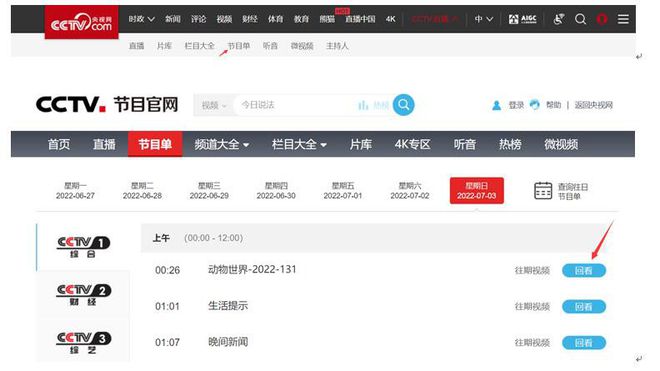Expand the 栏目大全 menu in gray navigation bar
The height and width of the screenshot is (371, 660).
click(x=299, y=144)
